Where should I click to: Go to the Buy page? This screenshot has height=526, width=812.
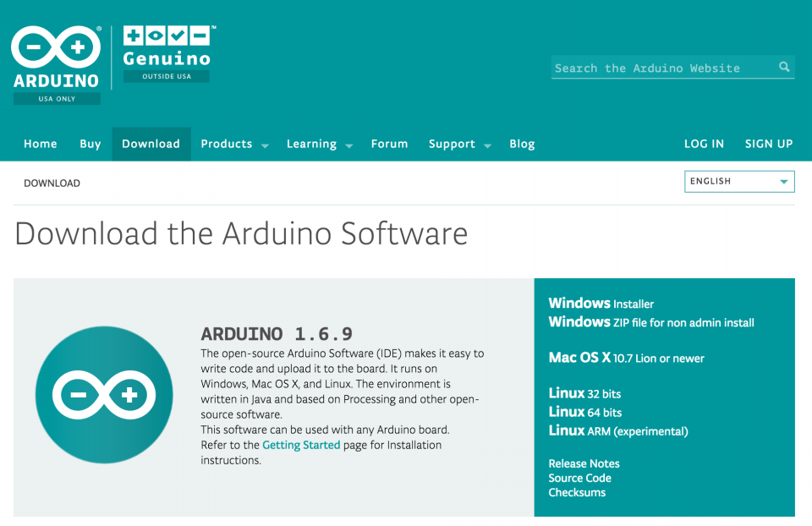(x=91, y=144)
